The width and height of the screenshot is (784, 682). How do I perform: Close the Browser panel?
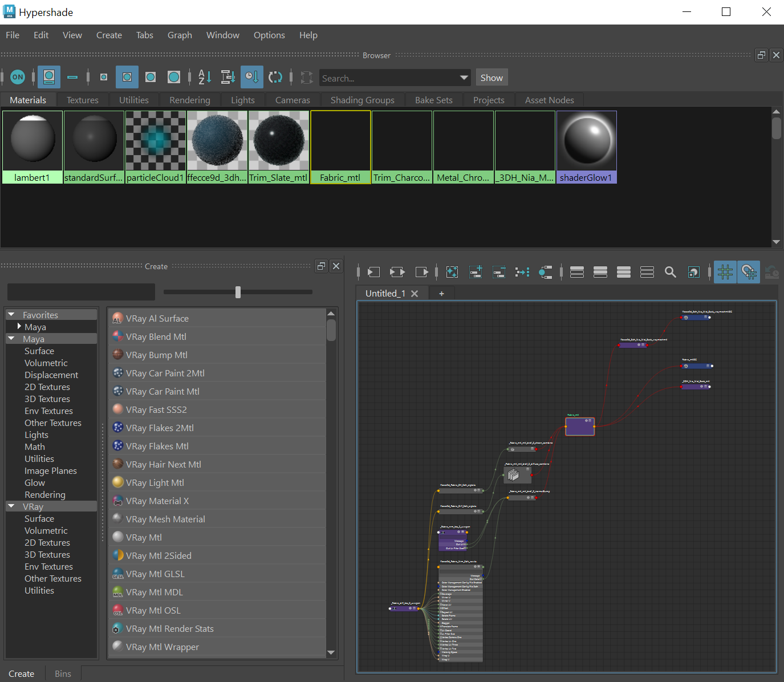click(776, 55)
